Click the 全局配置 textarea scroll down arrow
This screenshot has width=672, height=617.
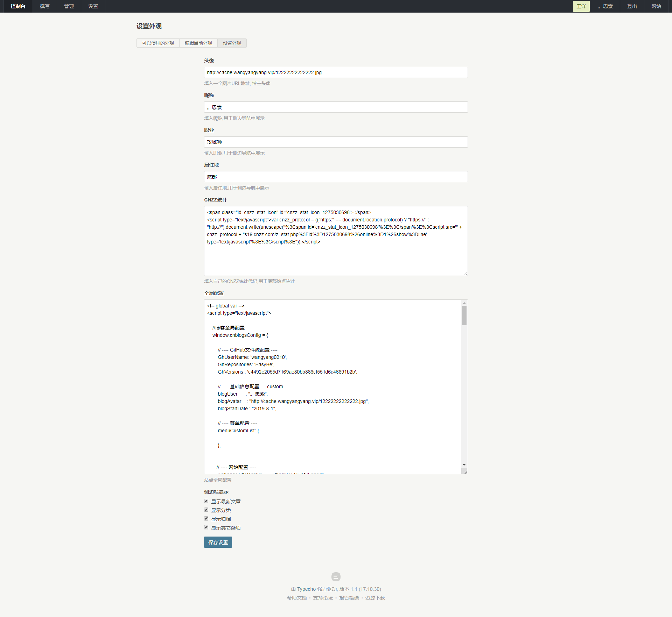[x=464, y=465]
